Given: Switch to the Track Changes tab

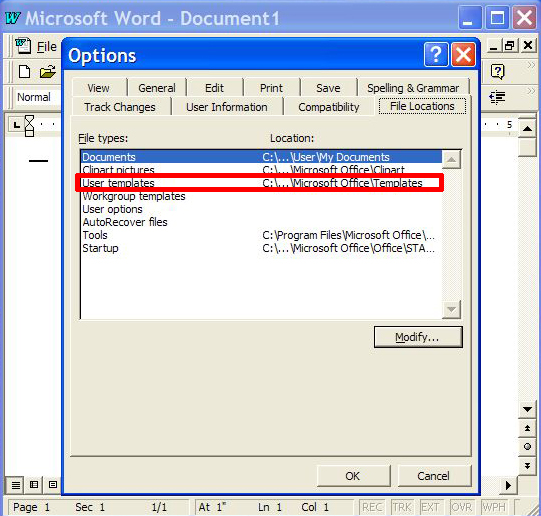Looking at the screenshot, I should [x=120, y=107].
